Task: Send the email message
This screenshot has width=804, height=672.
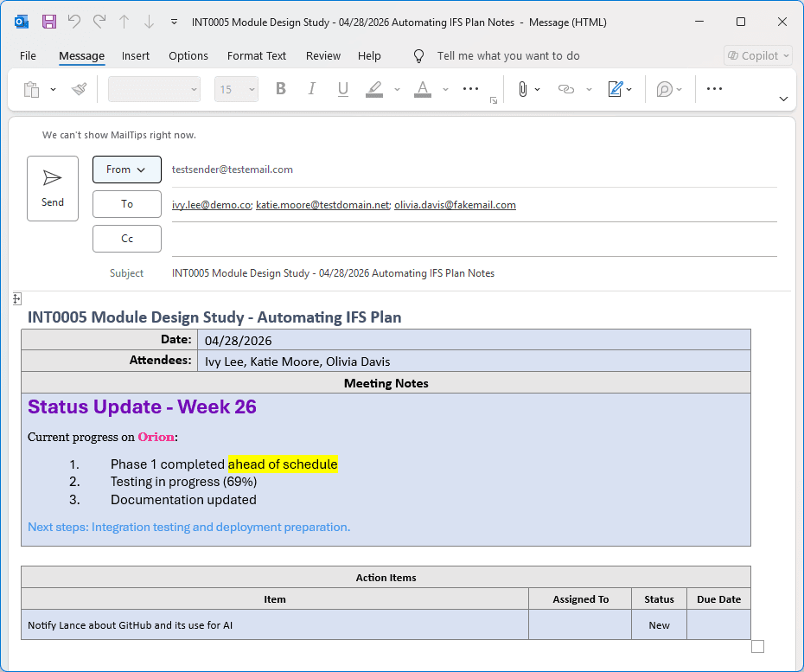Action: tap(53, 189)
